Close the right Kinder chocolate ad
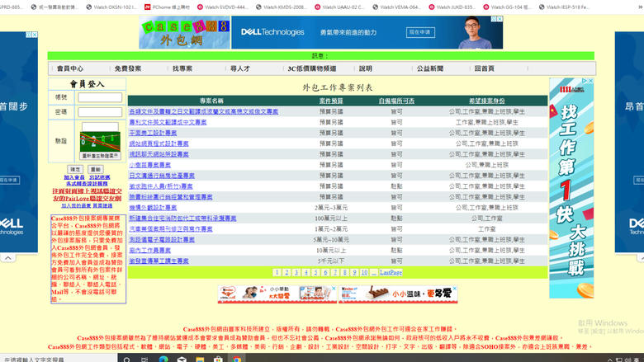This screenshot has width=644, height=362. click(455, 289)
